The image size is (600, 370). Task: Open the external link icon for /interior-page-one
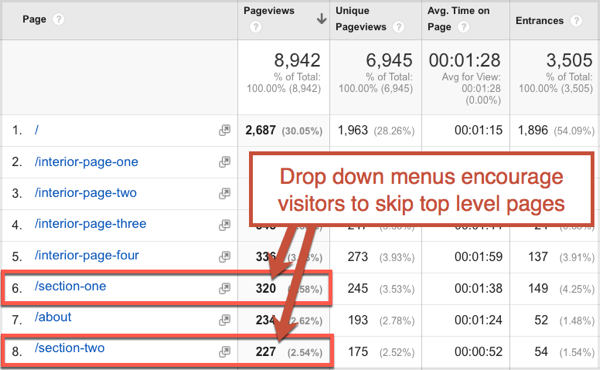[225, 162]
